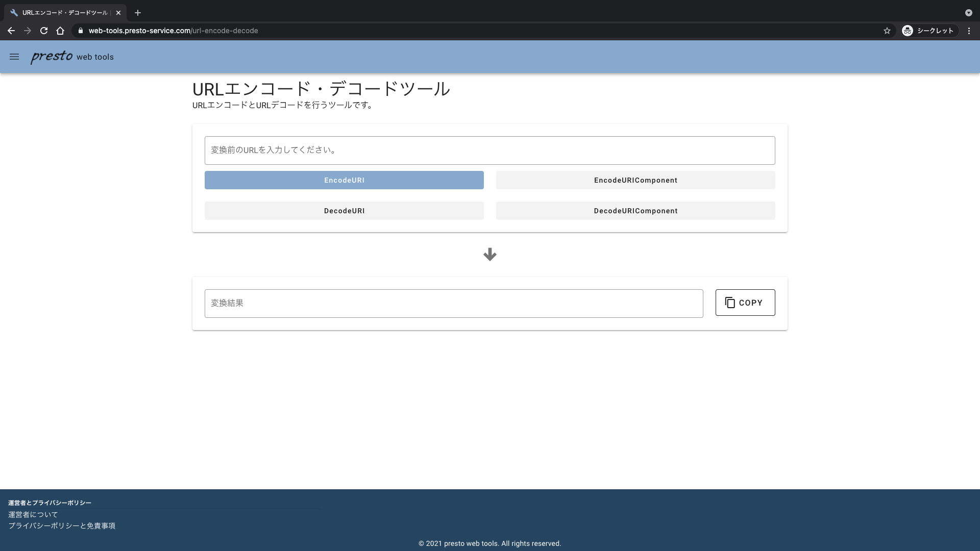Click the back navigation arrow
The image size is (980, 551).
(x=11, y=31)
